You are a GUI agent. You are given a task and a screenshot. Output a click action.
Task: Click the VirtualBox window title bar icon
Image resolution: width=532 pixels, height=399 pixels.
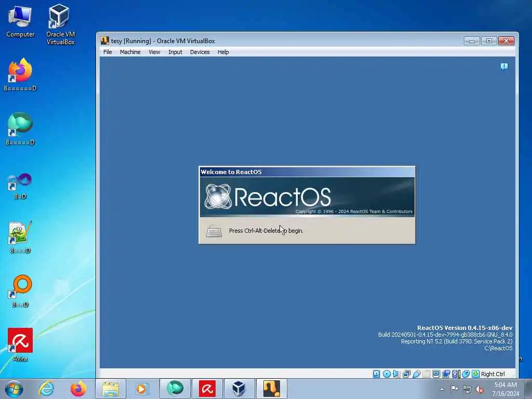pos(105,41)
